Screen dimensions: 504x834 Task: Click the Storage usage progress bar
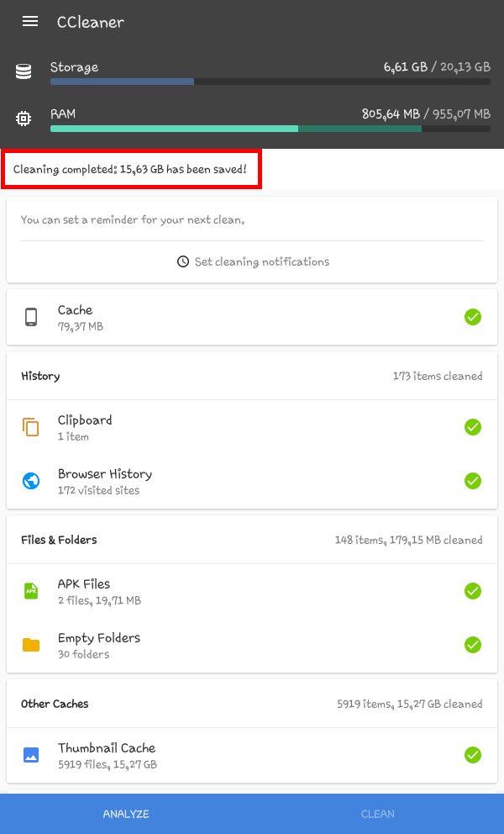270,82
